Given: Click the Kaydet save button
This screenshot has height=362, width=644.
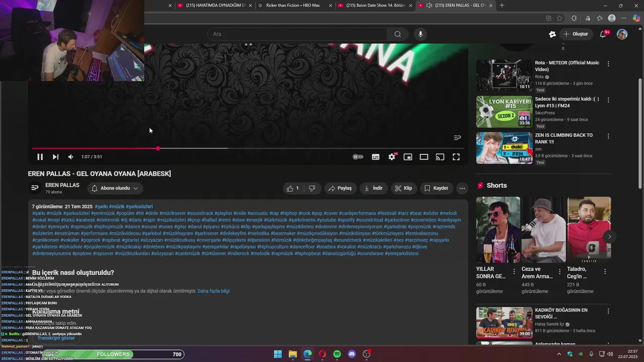Looking at the screenshot, I should pyautogui.click(x=436, y=188).
